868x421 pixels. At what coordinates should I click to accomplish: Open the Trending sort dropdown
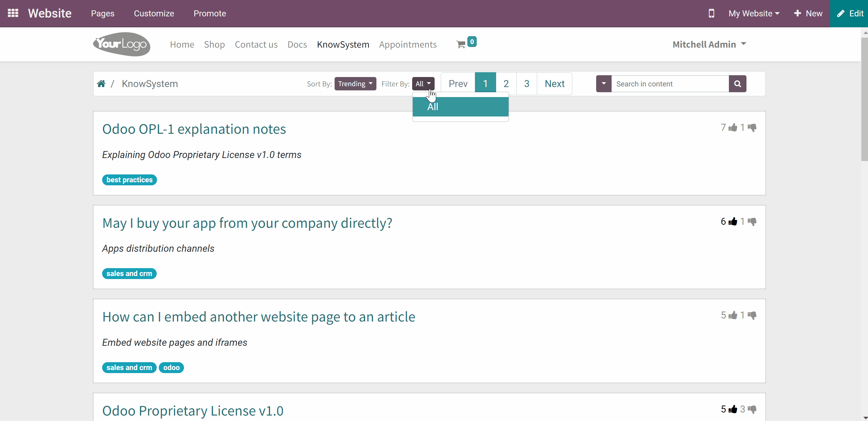(355, 84)
